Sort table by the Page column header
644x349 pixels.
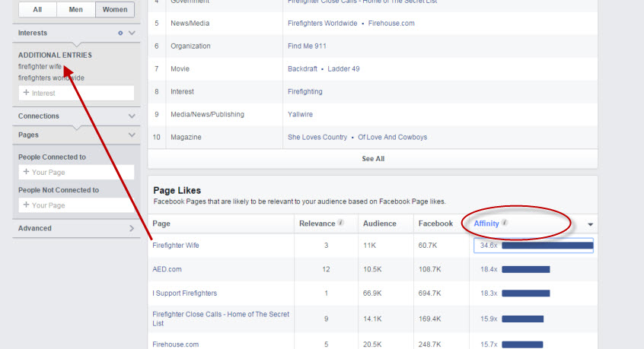point(161,224)
